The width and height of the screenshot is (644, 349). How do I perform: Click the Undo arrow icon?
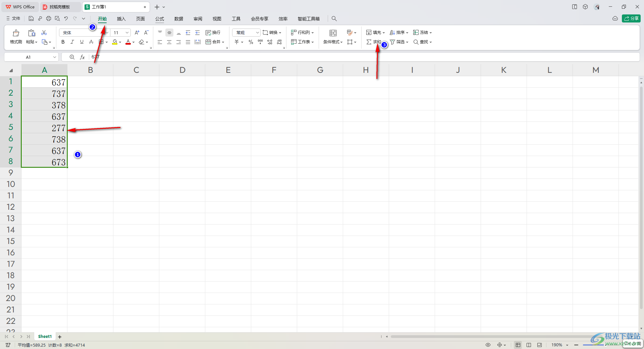tap(66, 18)
